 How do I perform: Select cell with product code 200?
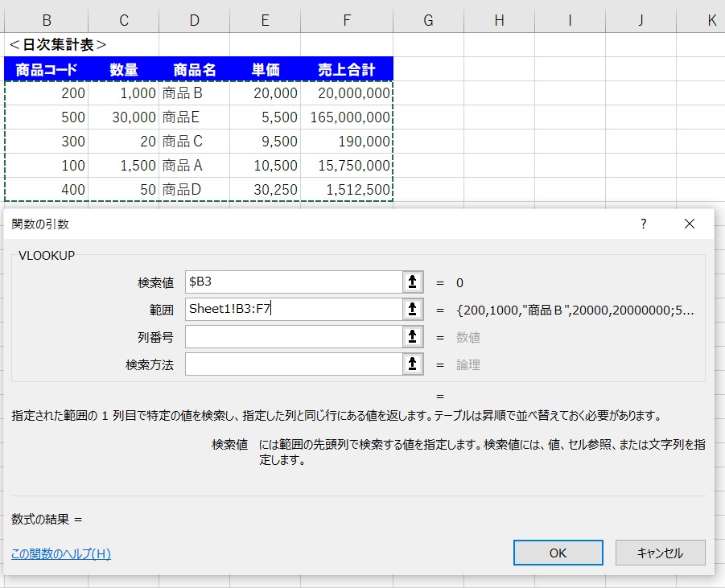click(x=46, y=93)
